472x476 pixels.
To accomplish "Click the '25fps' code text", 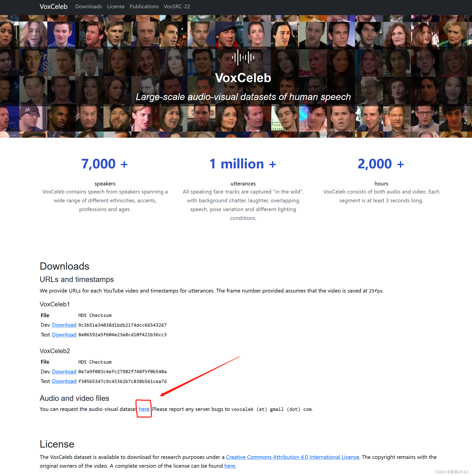I will (376, 291).
